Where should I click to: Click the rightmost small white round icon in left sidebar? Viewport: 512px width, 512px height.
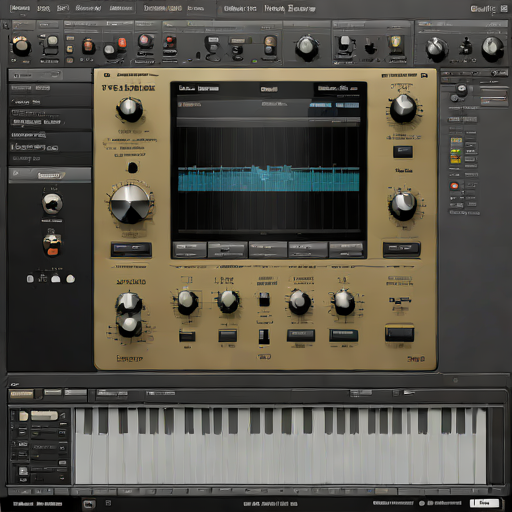pyautogui.click(x=70, y=279)
